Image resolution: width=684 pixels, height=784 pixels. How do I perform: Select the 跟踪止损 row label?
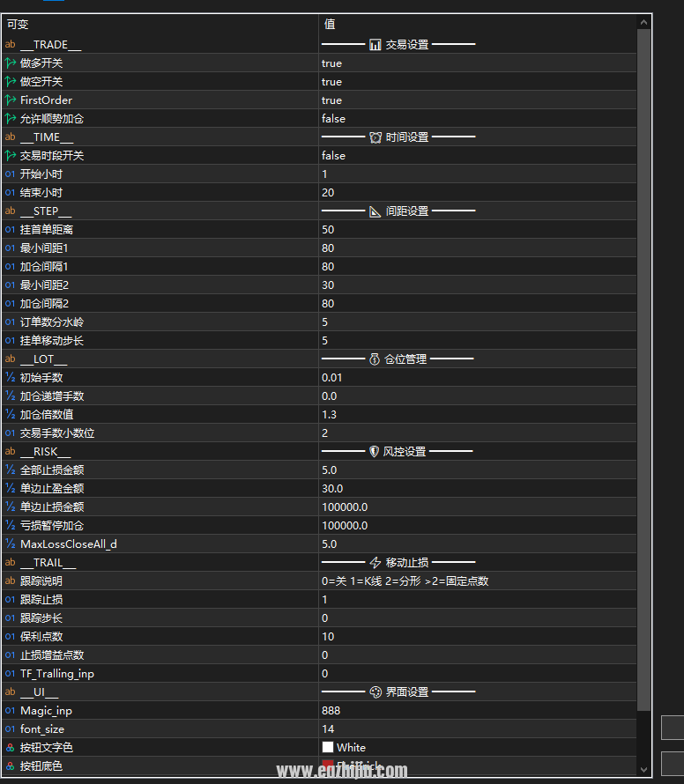coord(41,600)
